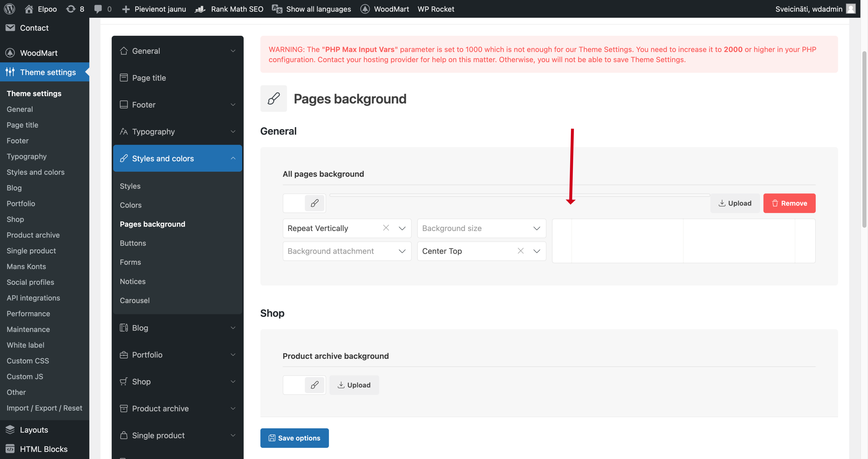Click the Contact envelope icon
This screenshot has height=459, width=868.
pyautogui.click(x=10, y=28)
